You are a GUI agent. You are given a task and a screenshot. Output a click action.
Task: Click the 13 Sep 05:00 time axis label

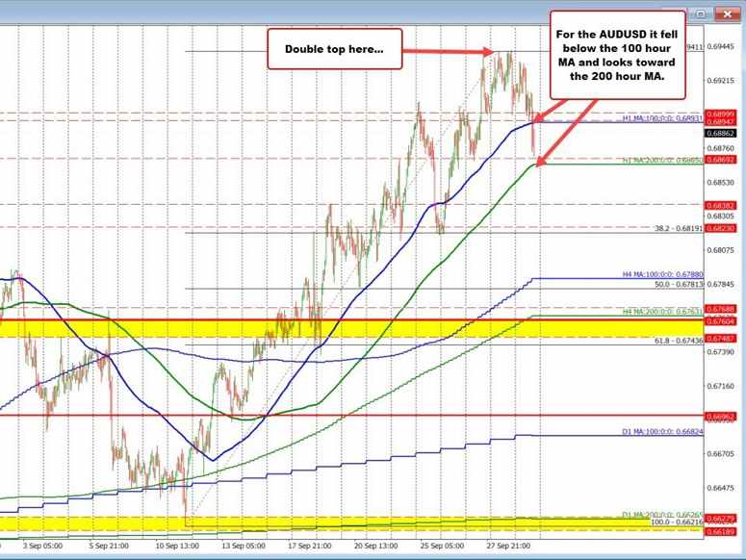pos(244,546)
